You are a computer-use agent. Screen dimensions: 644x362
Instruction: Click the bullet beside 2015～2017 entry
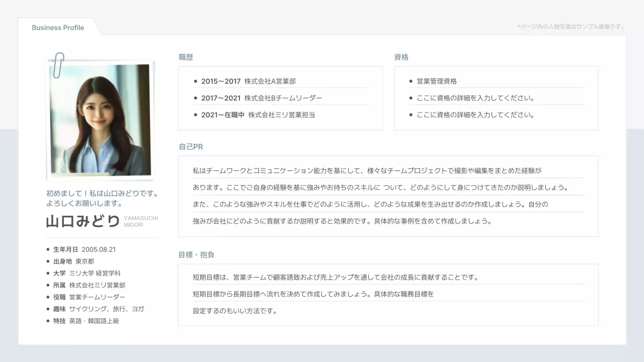tap(196, 81)
